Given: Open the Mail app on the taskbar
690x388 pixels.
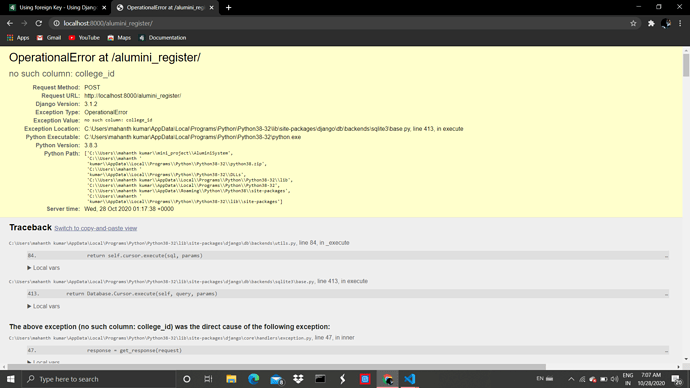Looking at the screenshot, I should (276, 379).
